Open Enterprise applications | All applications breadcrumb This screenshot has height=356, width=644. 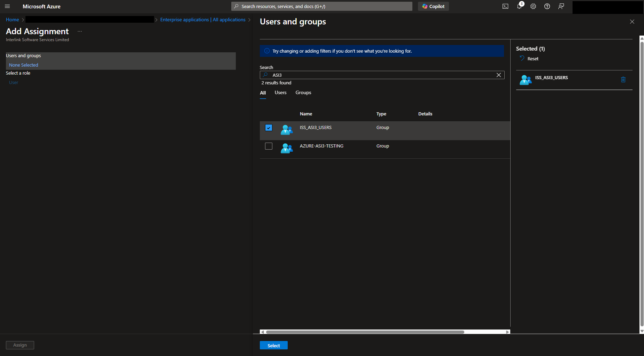pyautogui.click(x=203, y=20)
